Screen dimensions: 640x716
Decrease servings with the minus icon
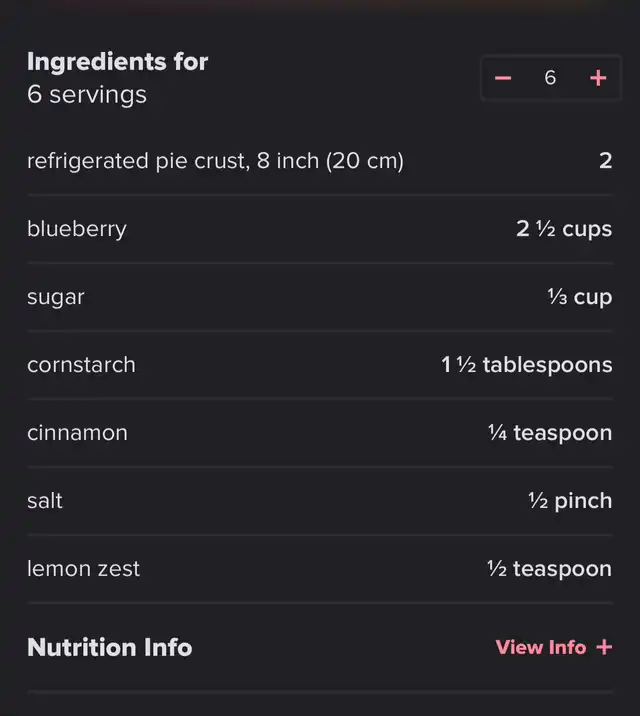click(x=503, y=78)
